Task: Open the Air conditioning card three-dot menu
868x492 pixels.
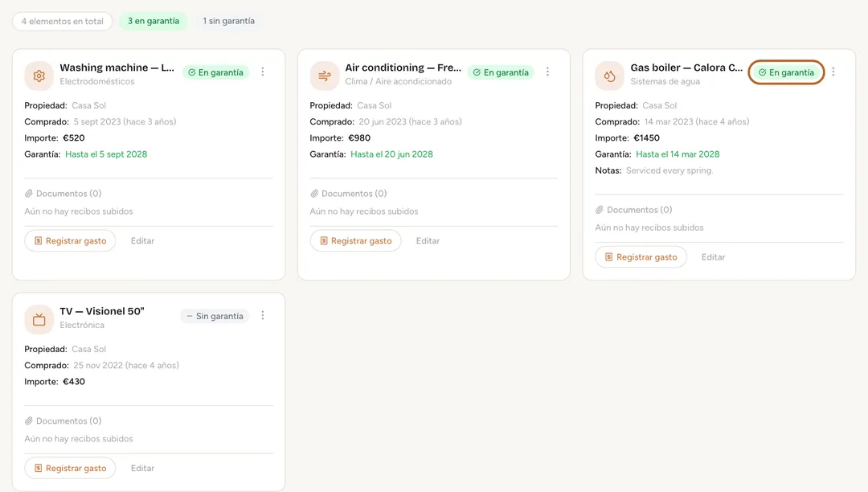Action: 547,72
